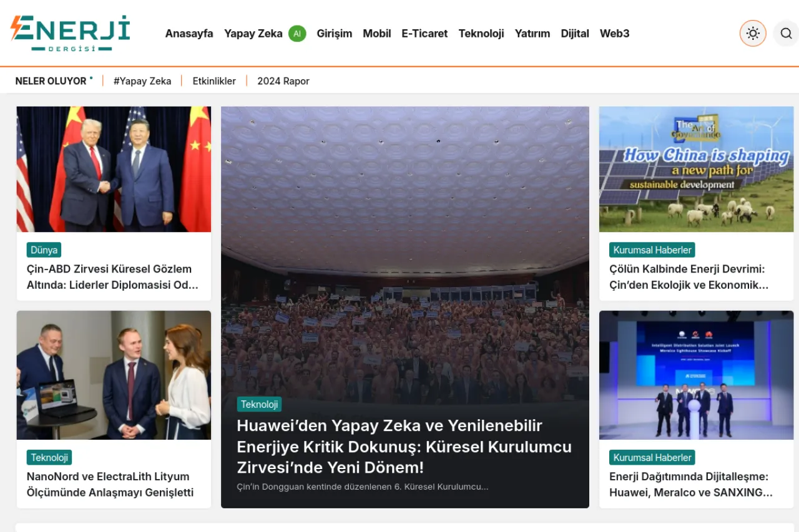This screenshot has height=532, width=799.
Task: Open the Trump and Xi handshake thumbnail
Action: [114, 169]
